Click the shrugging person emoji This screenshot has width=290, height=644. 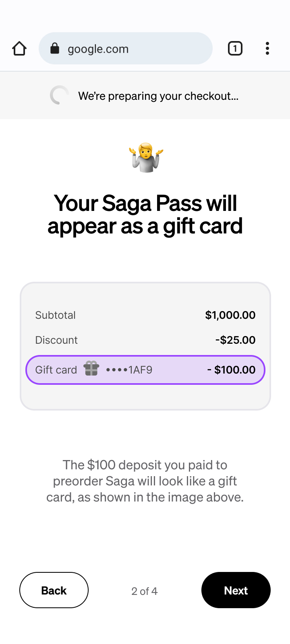click(x=146, y=157)
